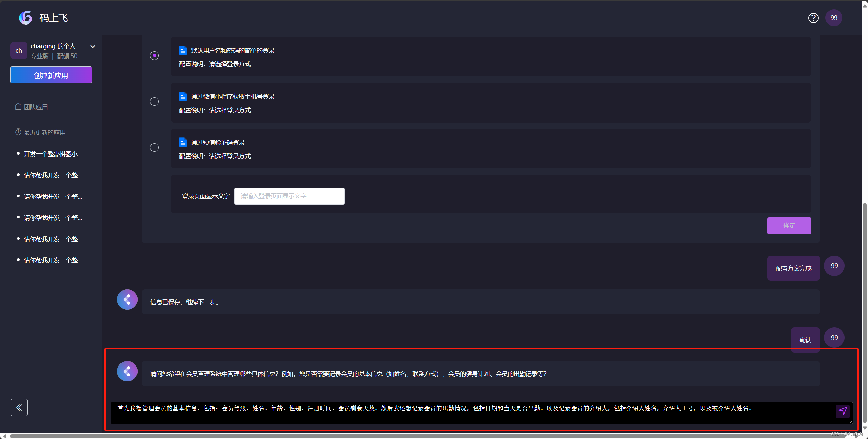Image resolution: width=868 pixels, height=439 pixels.
Task: Click the 团队应用 home icon
Action: (18, 107)
